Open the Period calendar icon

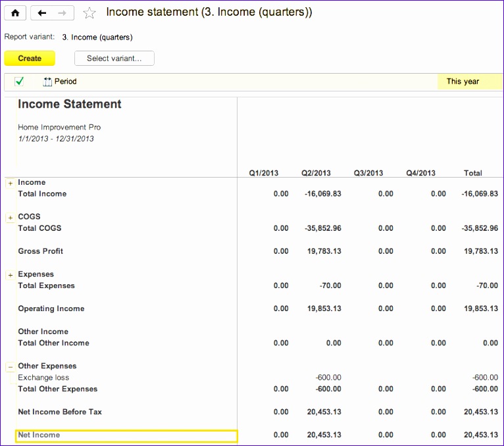47,82
